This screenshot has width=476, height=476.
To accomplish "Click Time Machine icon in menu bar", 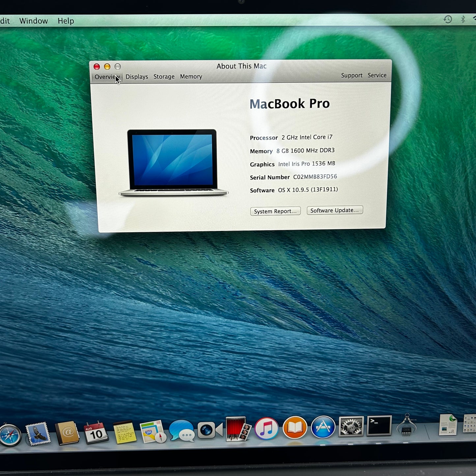I will point(448,19).
